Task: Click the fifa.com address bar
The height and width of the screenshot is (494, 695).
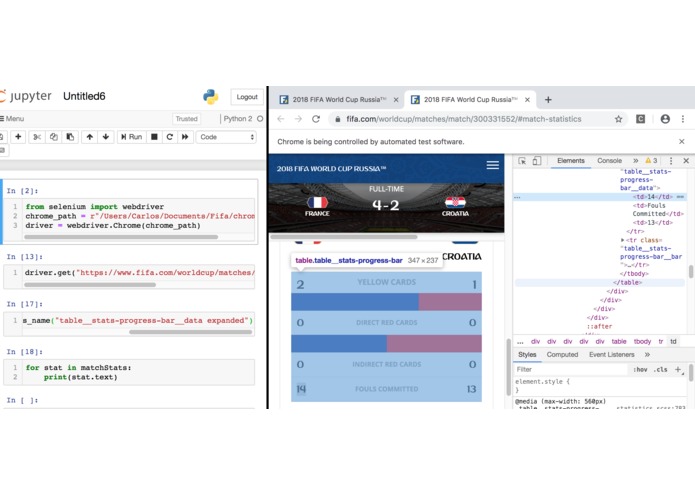Action: [x=464, y=119]
